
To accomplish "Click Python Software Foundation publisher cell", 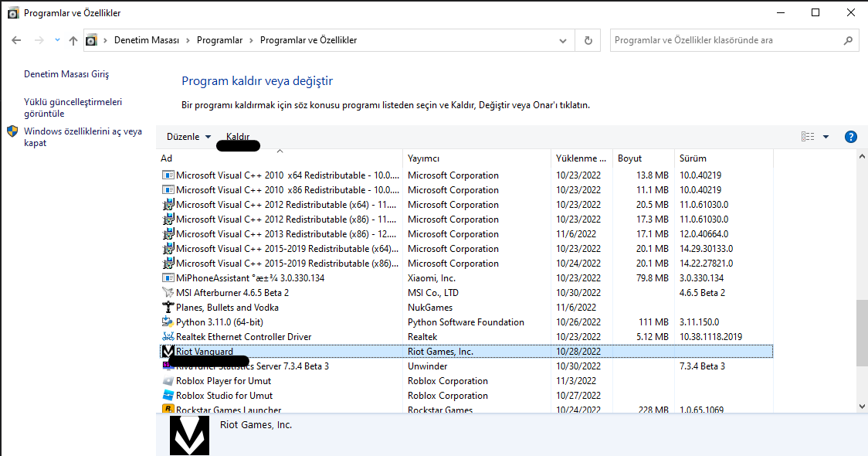I will coord(466,322).
